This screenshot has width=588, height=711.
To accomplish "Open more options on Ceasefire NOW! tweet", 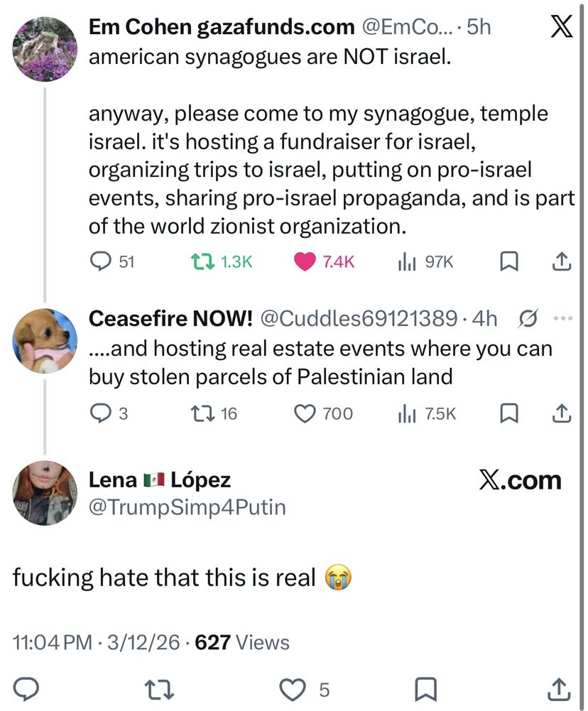I will pyautogui.click(x=562, y=319).
